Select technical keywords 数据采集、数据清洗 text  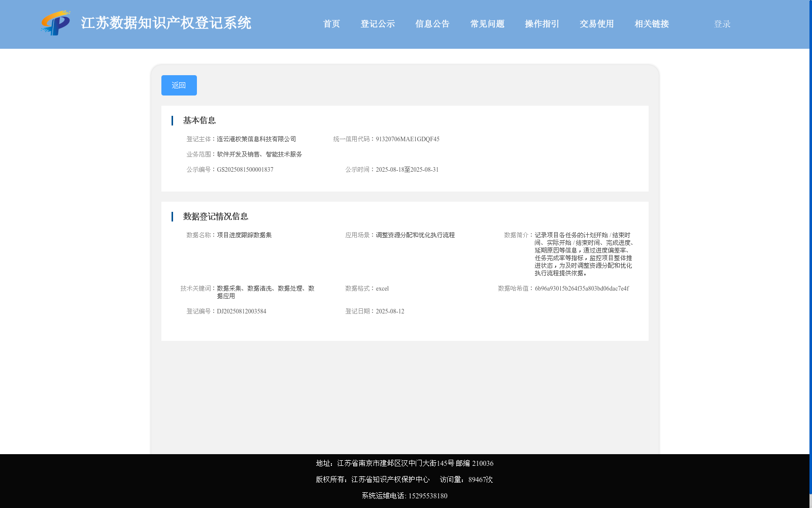tap(265, 292)
